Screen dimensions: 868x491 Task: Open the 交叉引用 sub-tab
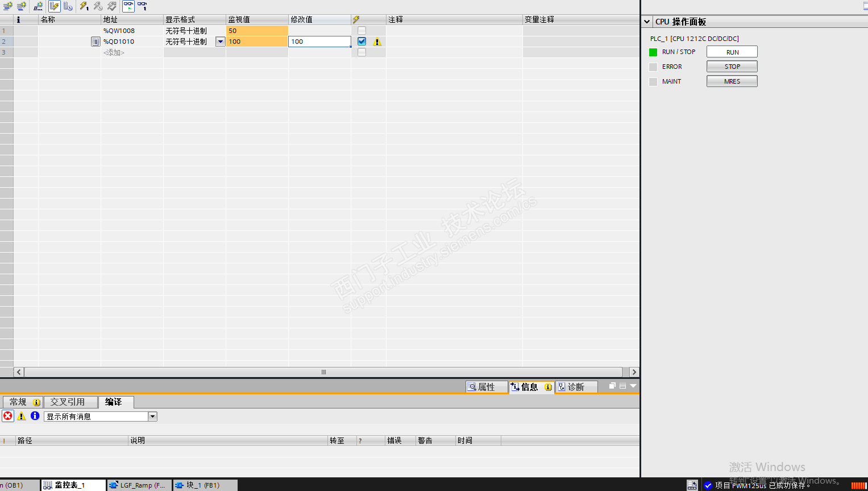[70, 402]
